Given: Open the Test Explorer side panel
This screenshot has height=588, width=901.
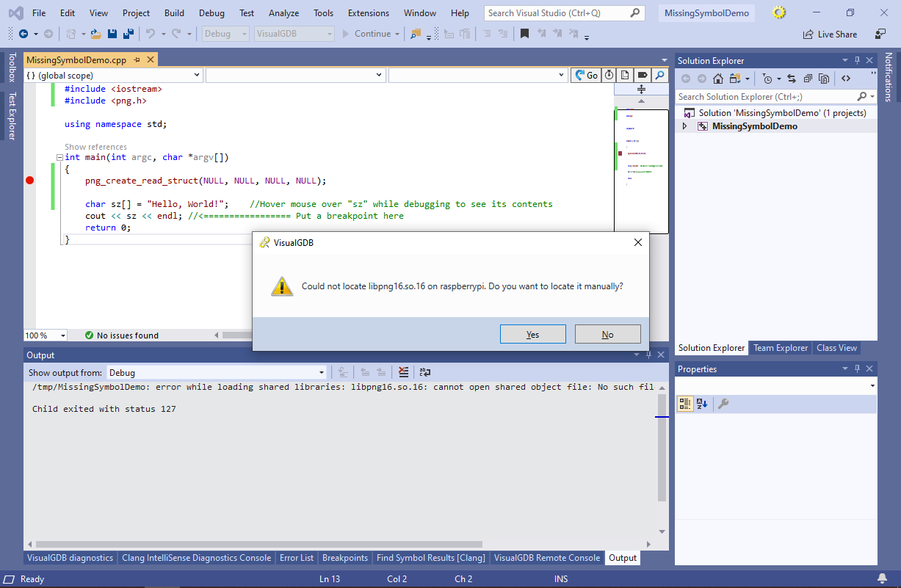Looking at the screenshot, I should point(12,115).
